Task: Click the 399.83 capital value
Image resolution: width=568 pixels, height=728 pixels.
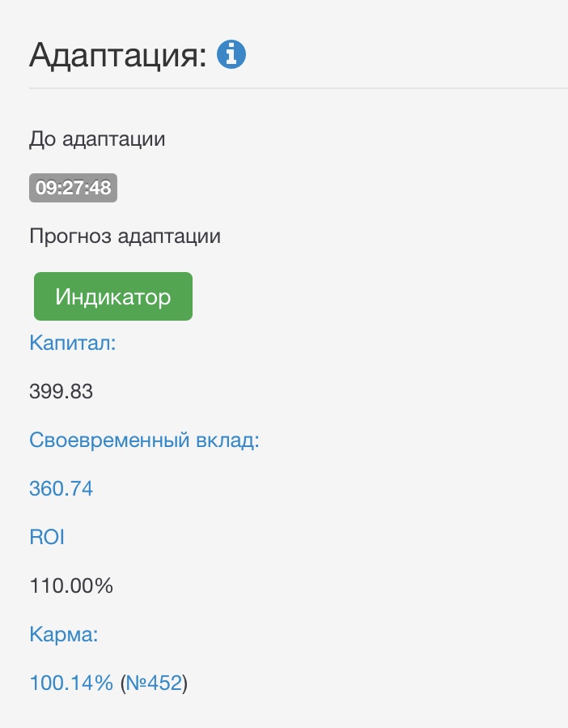Action: [x=61, y=392]
